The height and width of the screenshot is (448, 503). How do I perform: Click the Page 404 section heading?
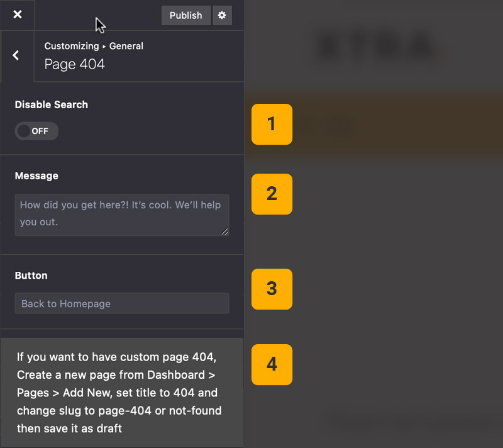pos(74,64)
